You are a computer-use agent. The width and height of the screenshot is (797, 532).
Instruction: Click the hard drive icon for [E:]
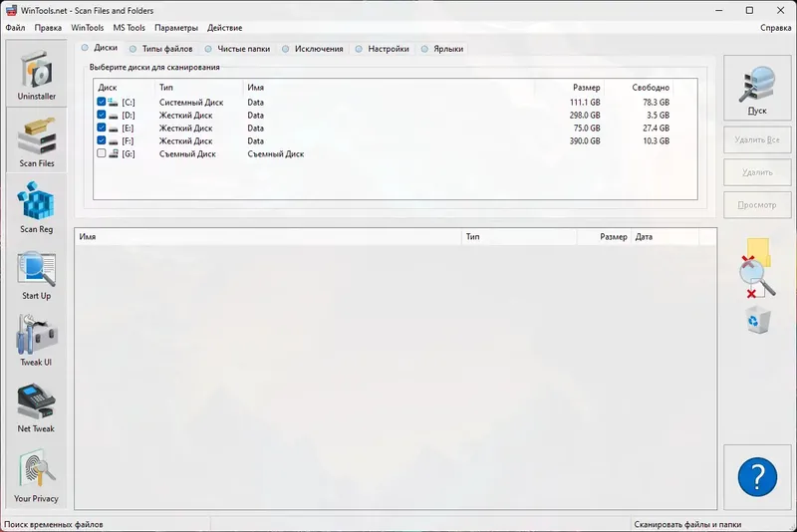click(x=113, y=129)
